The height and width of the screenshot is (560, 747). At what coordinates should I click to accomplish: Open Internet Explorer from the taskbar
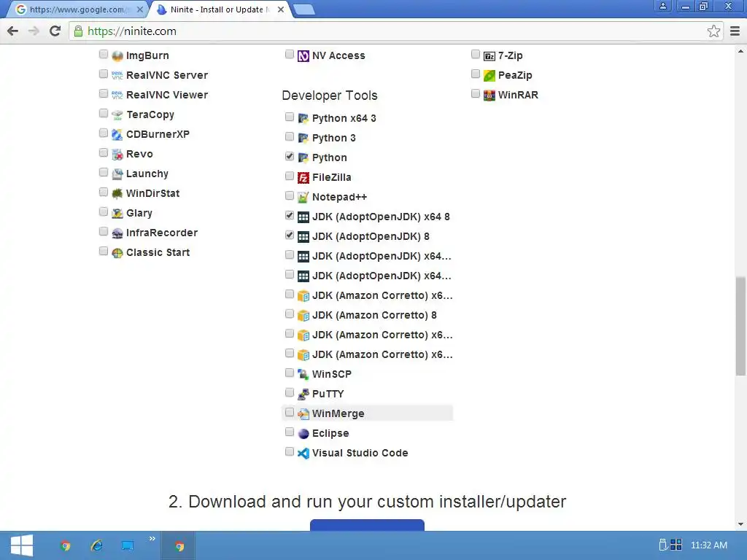click(97, 545)
